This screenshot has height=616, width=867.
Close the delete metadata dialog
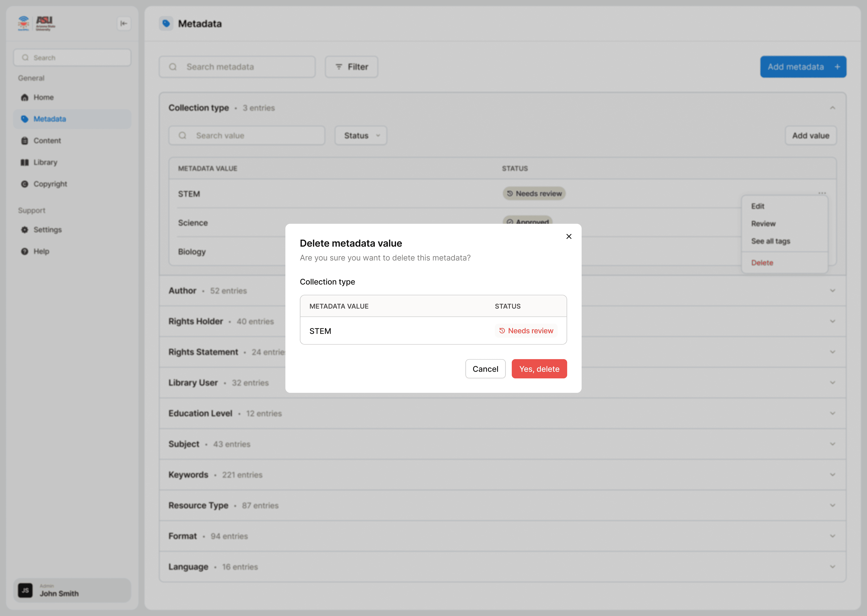click(569, 236)
